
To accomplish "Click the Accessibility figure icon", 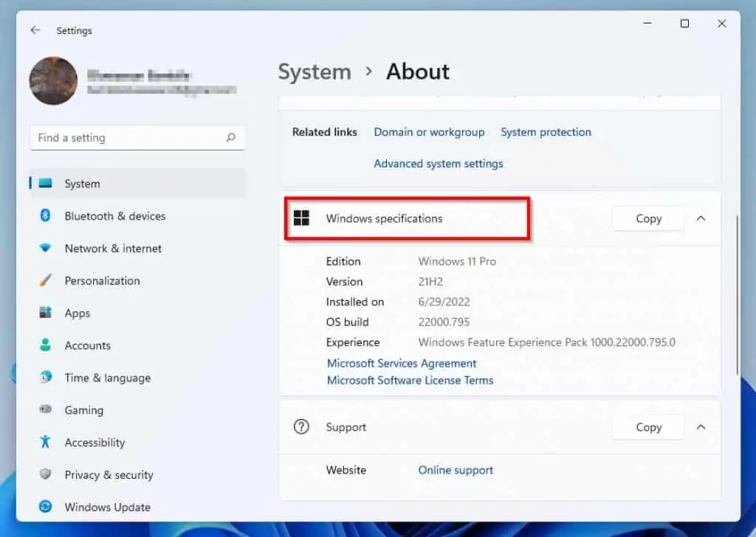I will pos(45,442).
